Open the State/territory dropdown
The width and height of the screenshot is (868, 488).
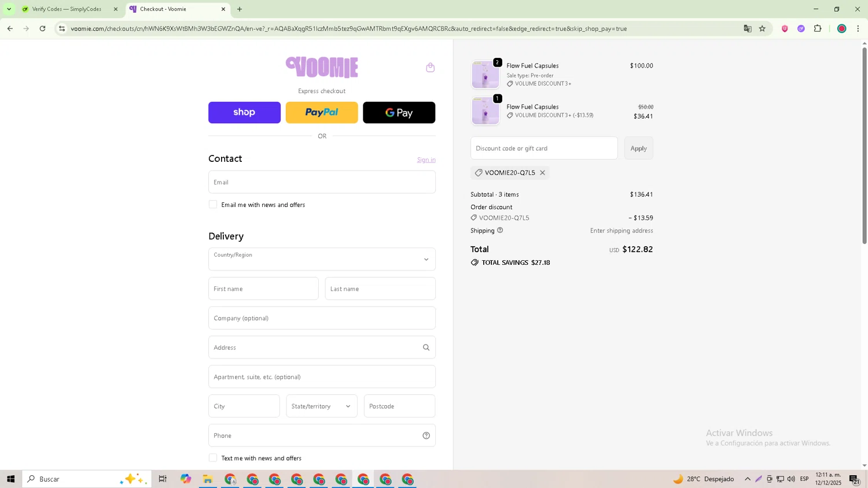click(x=322, y=406)
